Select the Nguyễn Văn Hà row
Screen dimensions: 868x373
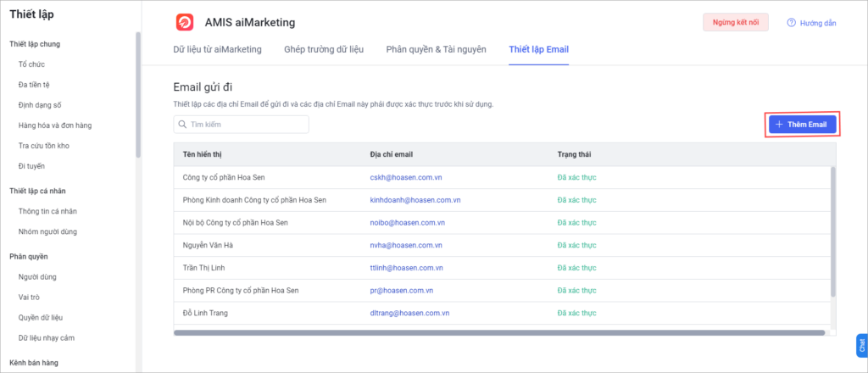tap(502, 245)
